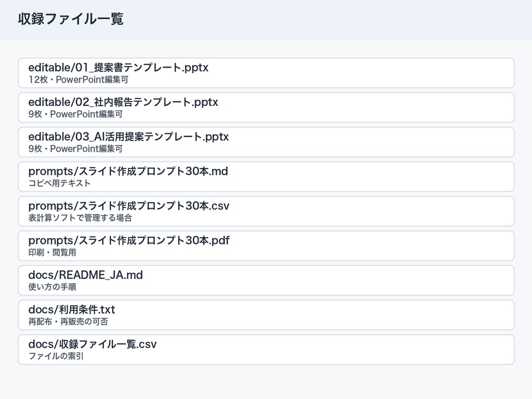The width and height of the screenshot is (532, 399).
Task: Select the subtitle under 03_AI活用提案テンプレート.pptx
Action: pyautogui.click(x=75, y=149)
